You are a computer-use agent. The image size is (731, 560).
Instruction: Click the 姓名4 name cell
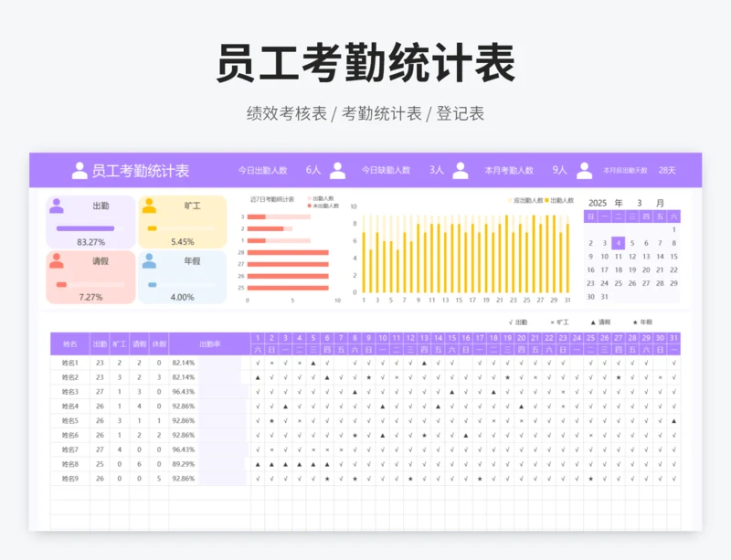coord(70,407)
